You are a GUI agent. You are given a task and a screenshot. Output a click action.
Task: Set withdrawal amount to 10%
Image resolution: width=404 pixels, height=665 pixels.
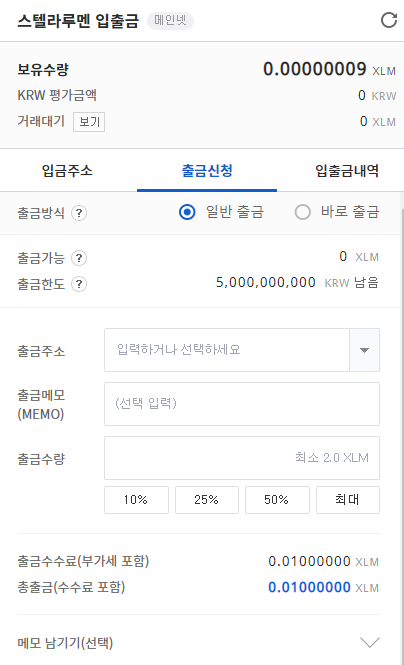pyautogui.click(x=136, y=500)
